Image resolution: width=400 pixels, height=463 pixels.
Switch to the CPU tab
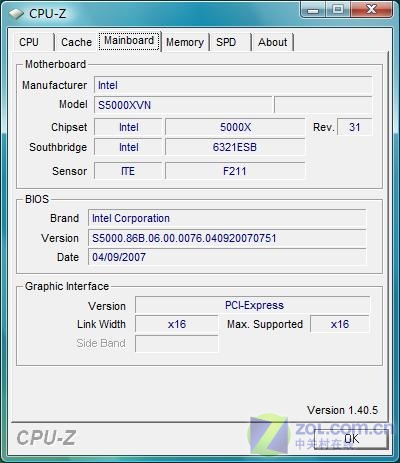(x=29, y=42)
